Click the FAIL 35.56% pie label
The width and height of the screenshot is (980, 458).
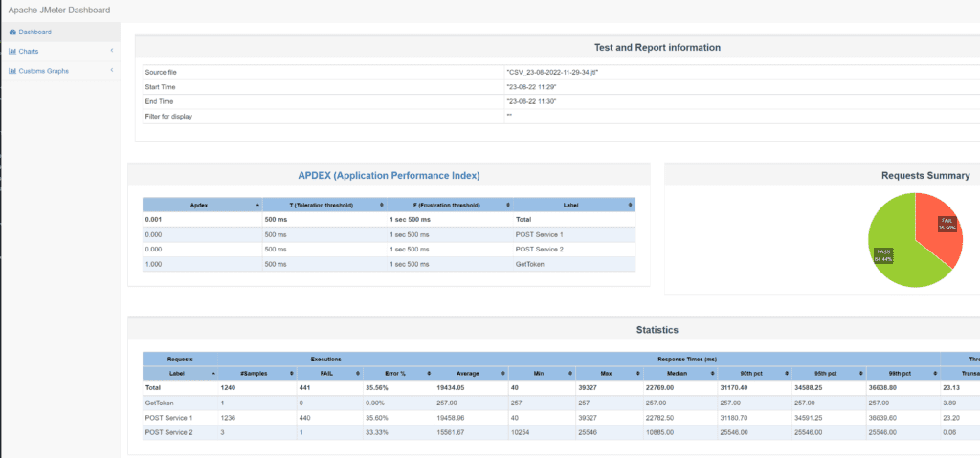tap(947, 225)
